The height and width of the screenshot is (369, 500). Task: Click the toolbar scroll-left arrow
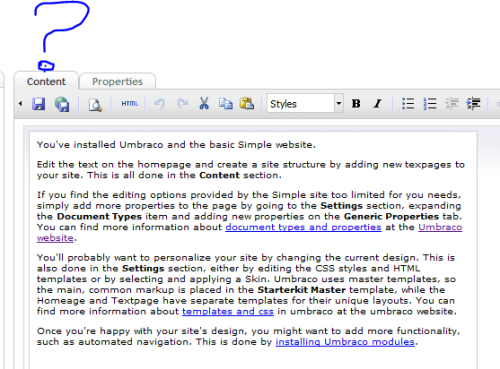click(20, 104)
